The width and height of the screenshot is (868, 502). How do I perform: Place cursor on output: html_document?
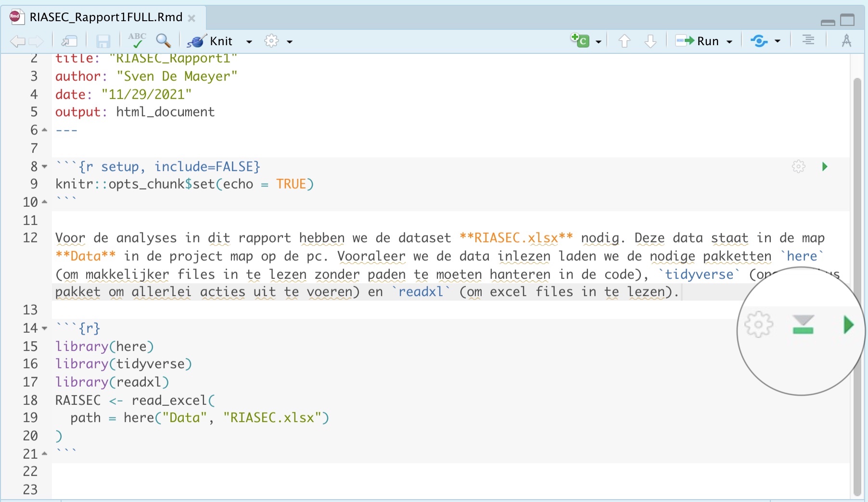pos(135,112)
